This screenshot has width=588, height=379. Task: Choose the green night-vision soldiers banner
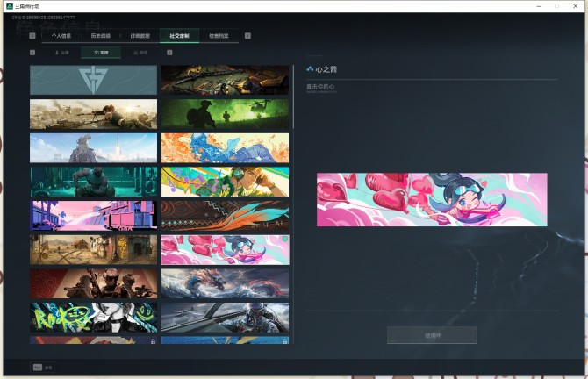225,114
